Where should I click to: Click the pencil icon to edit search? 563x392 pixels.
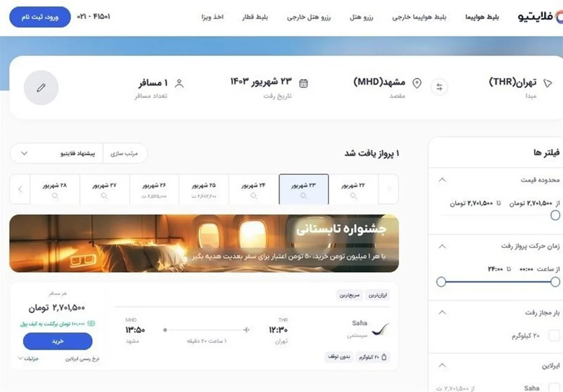pyautogui.click(x=41, y=88)
